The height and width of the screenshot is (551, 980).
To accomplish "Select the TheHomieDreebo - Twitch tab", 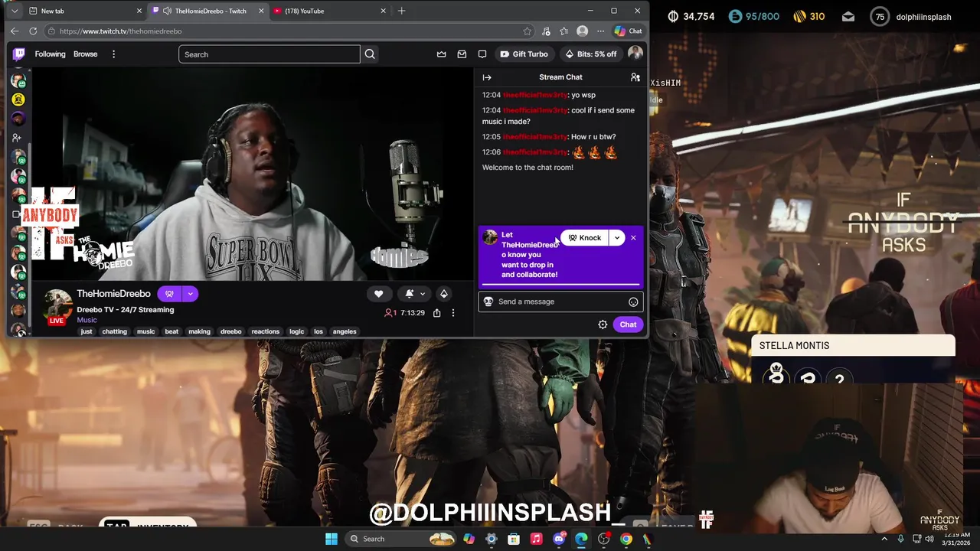I will pos(208,11).
